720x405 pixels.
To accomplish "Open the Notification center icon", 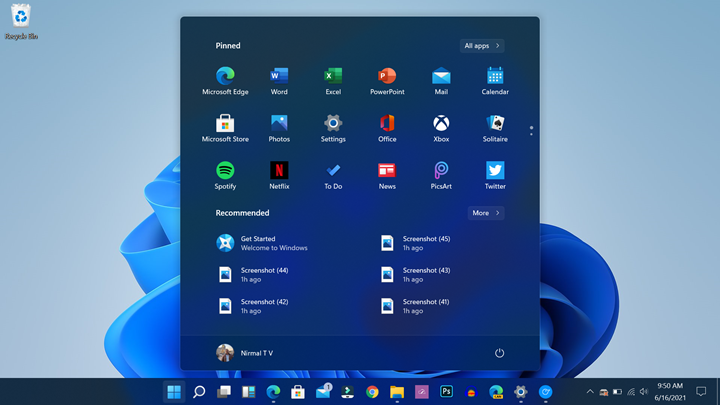I will pyautogui.click(x=701, y=391).
